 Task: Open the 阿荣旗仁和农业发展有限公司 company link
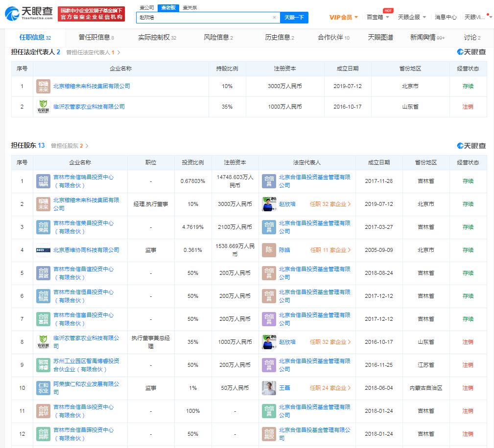click(86, 388)
